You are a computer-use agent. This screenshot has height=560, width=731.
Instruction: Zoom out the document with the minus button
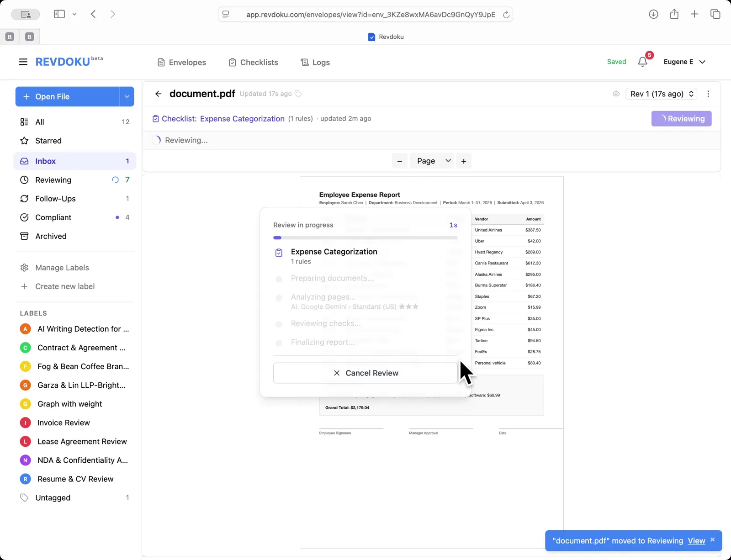coord(399,161)
